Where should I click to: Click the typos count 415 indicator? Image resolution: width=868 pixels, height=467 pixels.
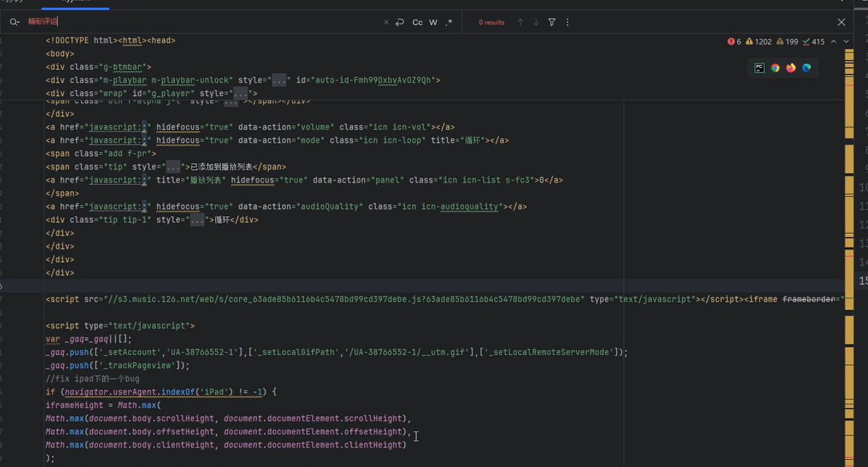point(813,41)
